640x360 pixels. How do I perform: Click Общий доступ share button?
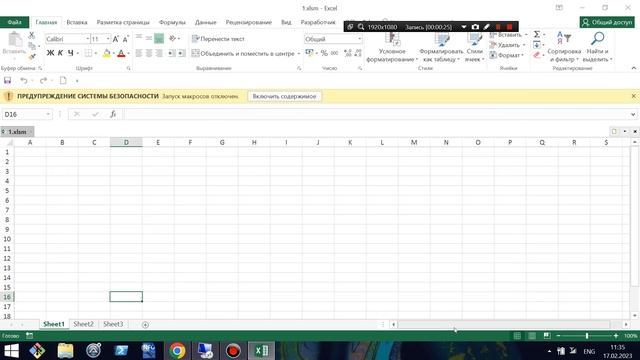(x=607, y=22)
